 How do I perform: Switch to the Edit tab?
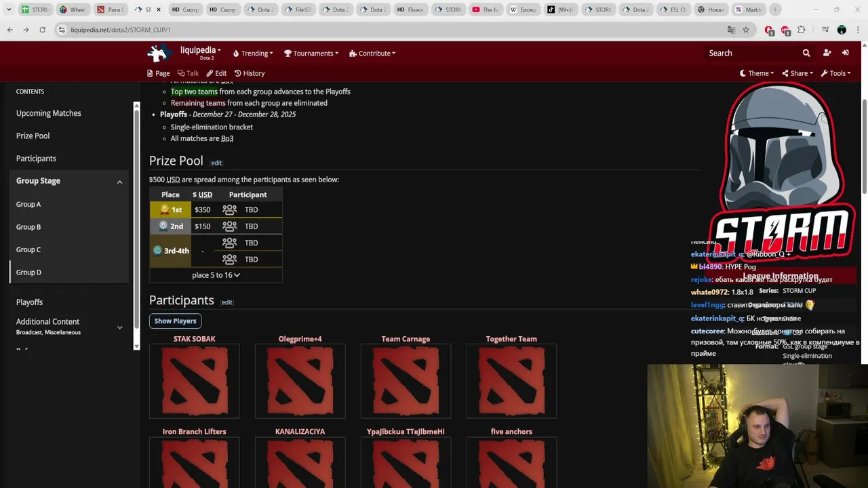tap(216, 73)
